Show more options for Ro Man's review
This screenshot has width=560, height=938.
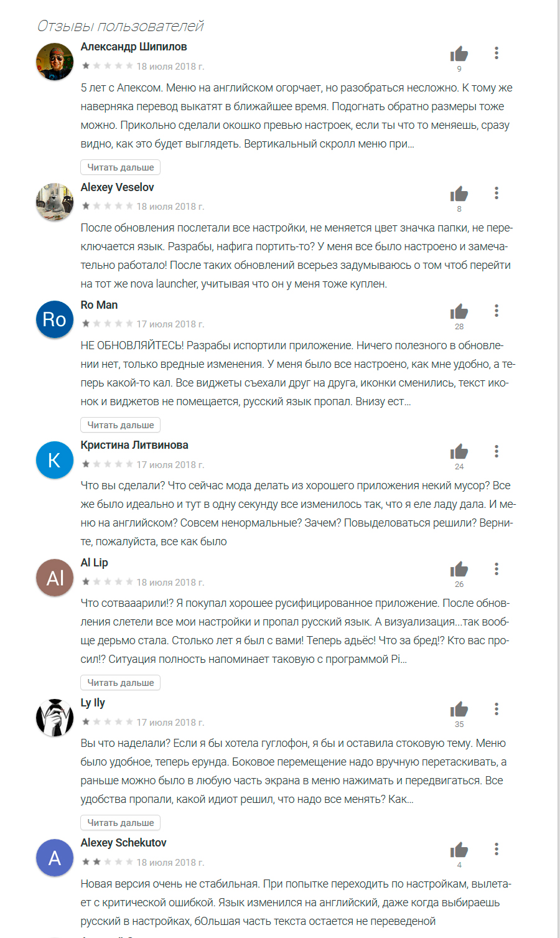(497, 311)
